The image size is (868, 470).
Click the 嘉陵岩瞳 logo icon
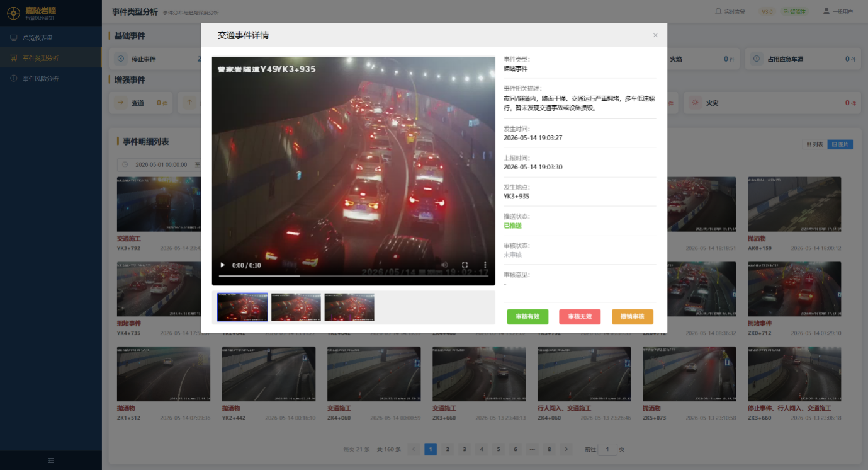(14, 13)
